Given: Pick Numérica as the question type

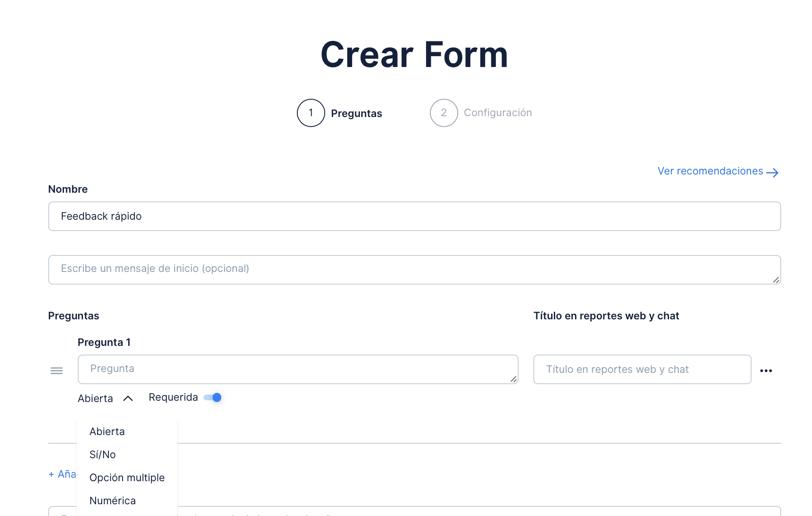Looking at the screenshot, I should (113, 501).
